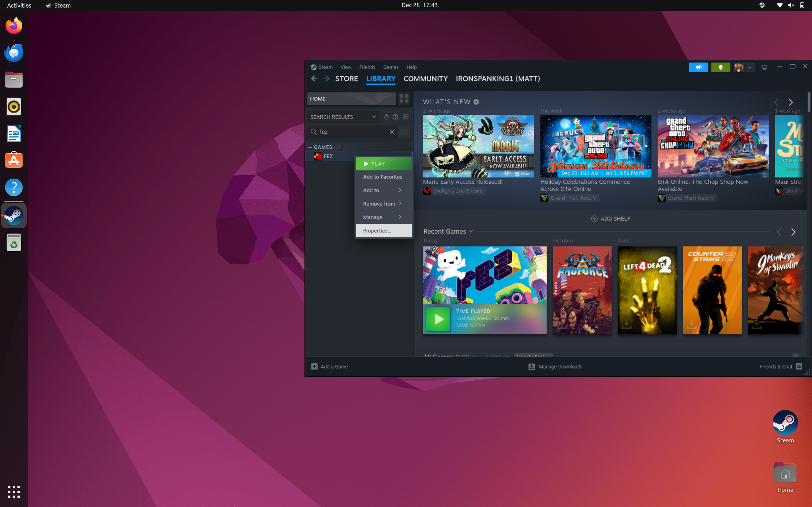The width and height of the screenshot is (812, 507).
Task: Click the Friends & Chat grid icon
Action: point(799,367)
